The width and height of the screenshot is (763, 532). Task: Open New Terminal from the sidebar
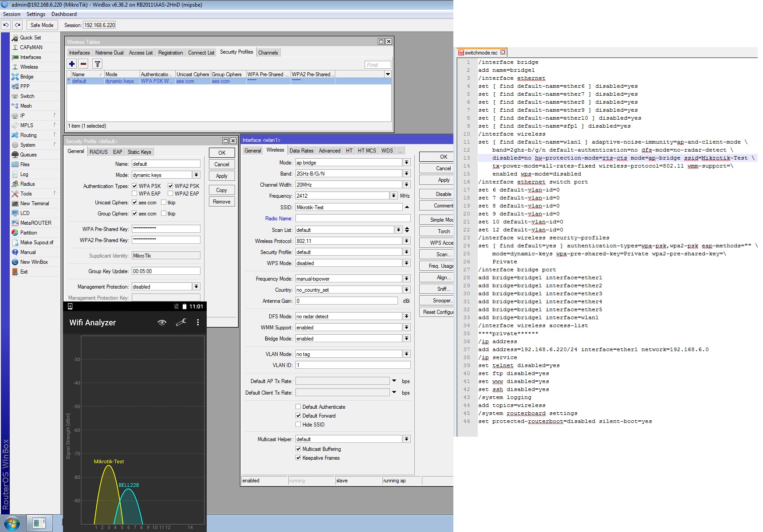[x=34, y=203]
